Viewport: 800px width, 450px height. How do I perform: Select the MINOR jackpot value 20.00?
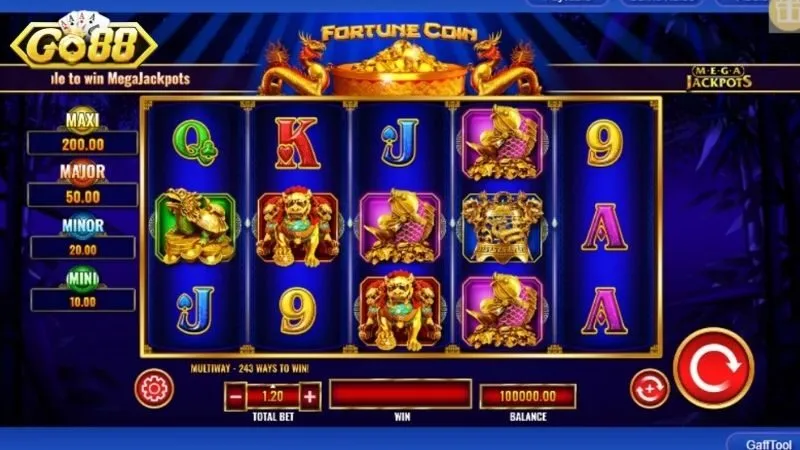click(83, 249)
